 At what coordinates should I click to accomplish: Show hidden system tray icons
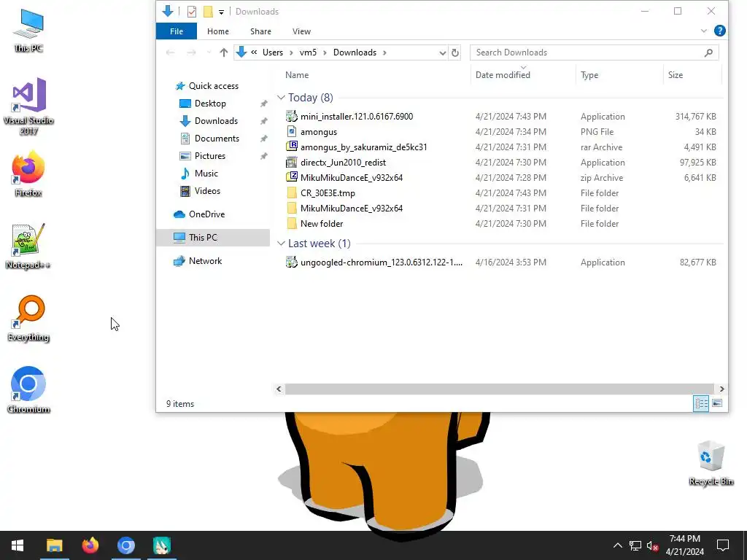[617, 545]
